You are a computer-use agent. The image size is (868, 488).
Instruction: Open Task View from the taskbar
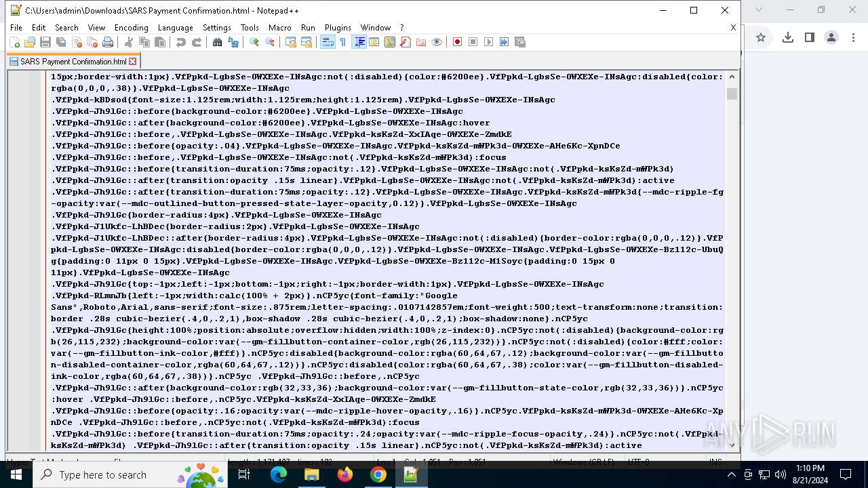[x=244, y=474]
